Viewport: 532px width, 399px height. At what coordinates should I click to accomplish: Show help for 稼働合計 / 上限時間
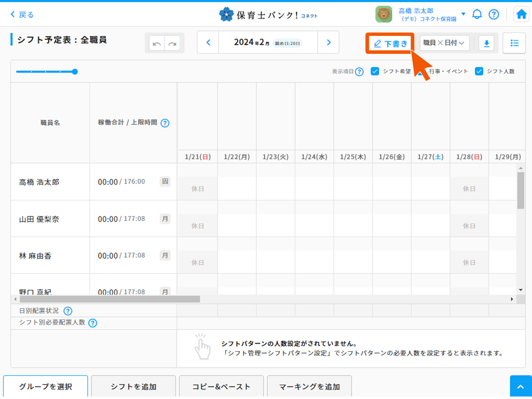pyautogui.click(x=165, y=123)
